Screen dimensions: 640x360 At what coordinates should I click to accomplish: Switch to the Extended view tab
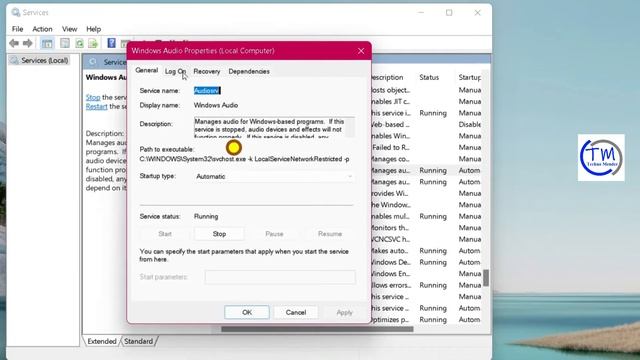point(102,341)
